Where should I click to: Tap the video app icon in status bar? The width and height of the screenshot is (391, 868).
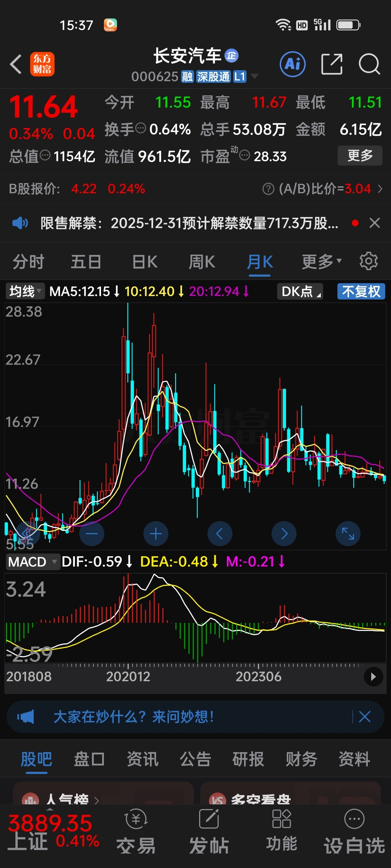pos(110,25)
